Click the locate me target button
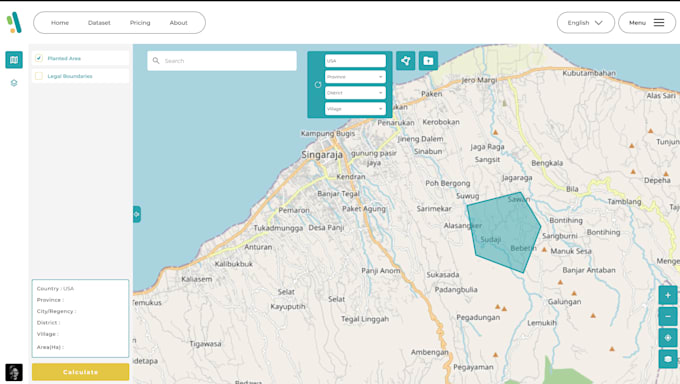 click(x=668, y=338)
